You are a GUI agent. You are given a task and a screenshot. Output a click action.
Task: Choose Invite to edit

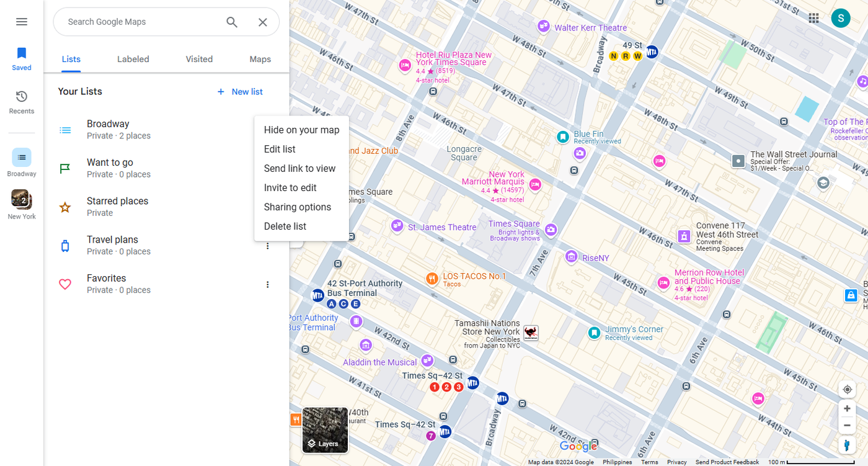pyautogui.click(x=302, y=187)
